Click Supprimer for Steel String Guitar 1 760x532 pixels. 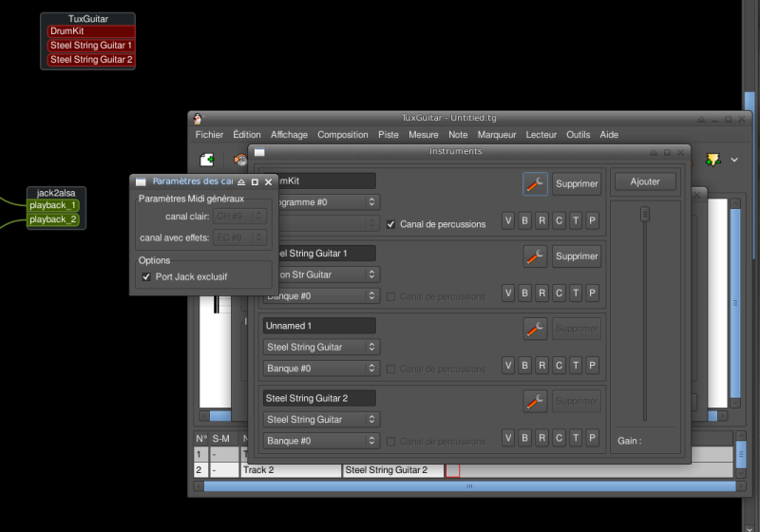tap(577, 256)
